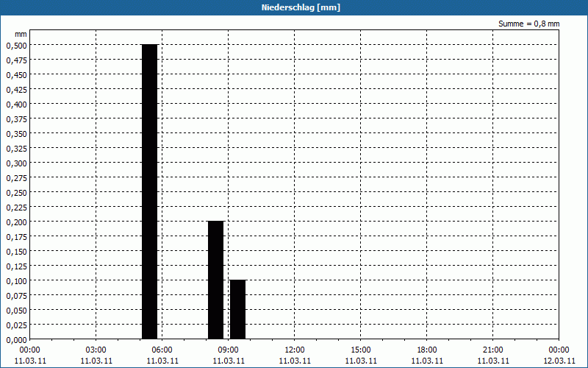Click the 03:00 time axis label
588x368 pixels.
[x=96, y=350]
